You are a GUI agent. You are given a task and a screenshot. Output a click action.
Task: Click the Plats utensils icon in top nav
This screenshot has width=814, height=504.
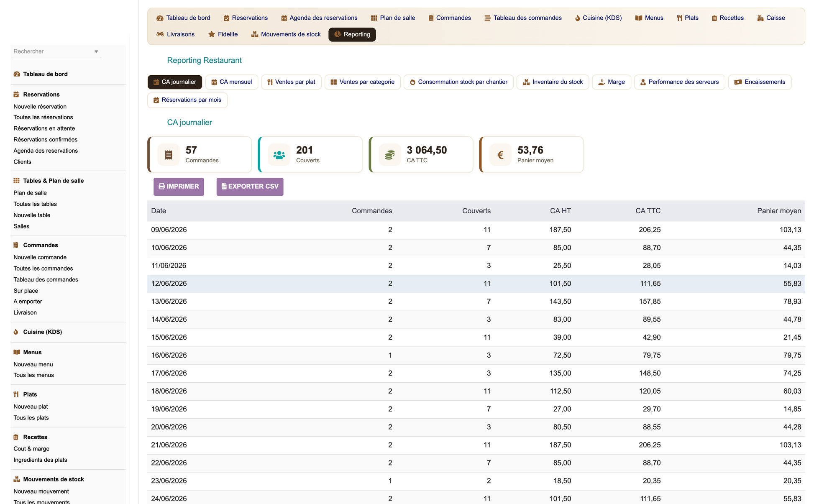pyautogui.click(x=679, y=18)
